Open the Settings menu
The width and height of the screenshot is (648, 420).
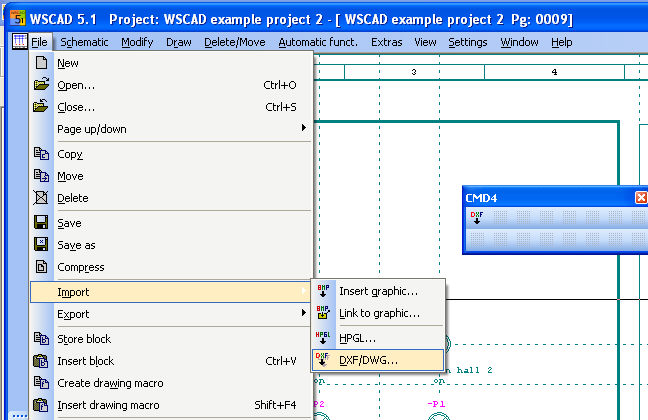(468, 42)
